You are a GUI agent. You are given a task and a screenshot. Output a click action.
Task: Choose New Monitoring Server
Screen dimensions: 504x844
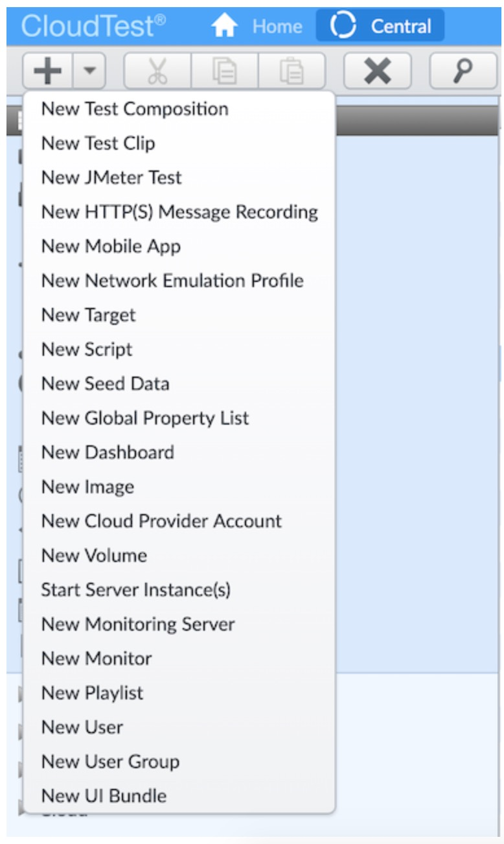coord(138,624)
